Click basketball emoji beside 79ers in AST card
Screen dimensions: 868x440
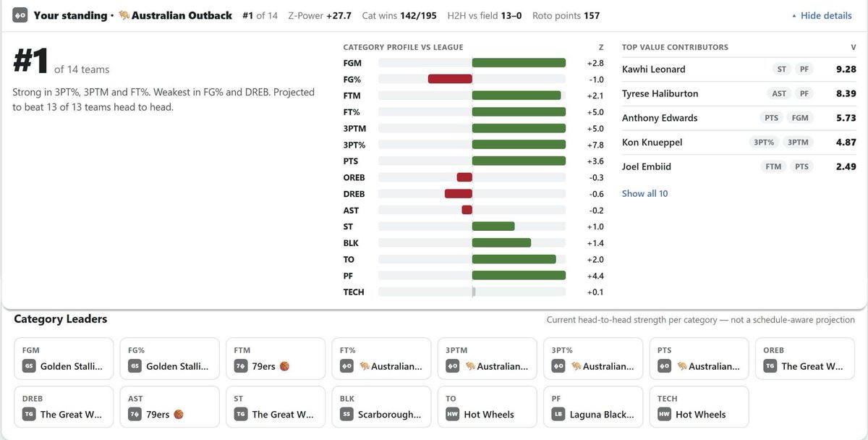tap(179, 415)
